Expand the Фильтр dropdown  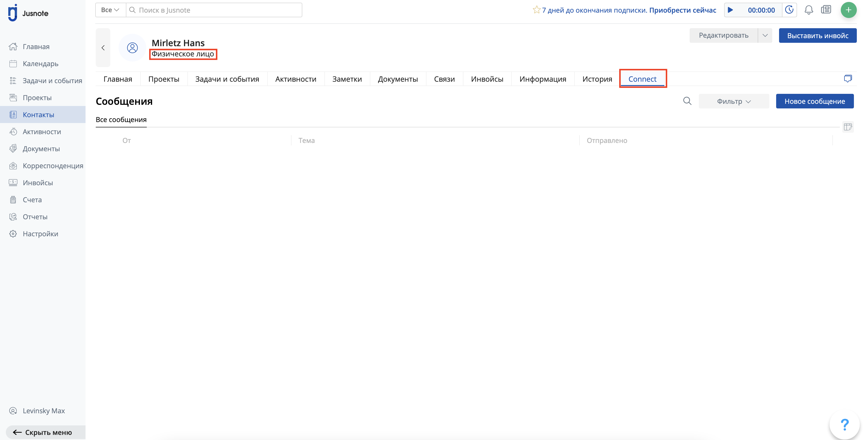tap(734, 101)
